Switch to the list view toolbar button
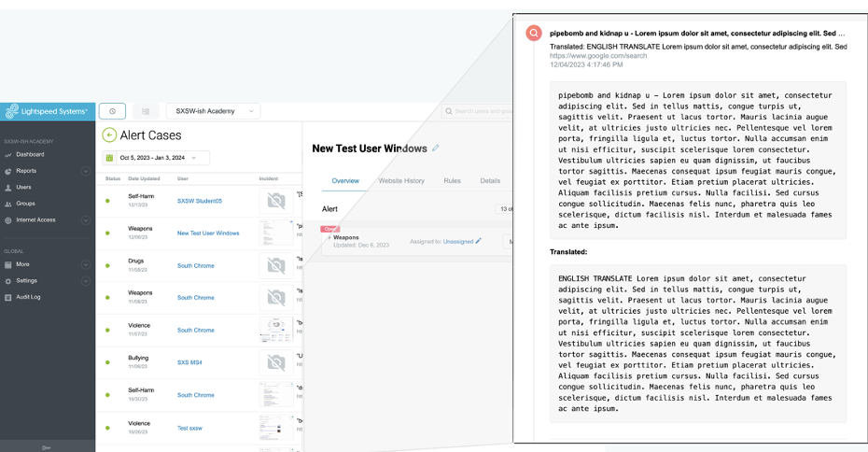The height and width of the screenshot is (452, 868). point(146,111)
